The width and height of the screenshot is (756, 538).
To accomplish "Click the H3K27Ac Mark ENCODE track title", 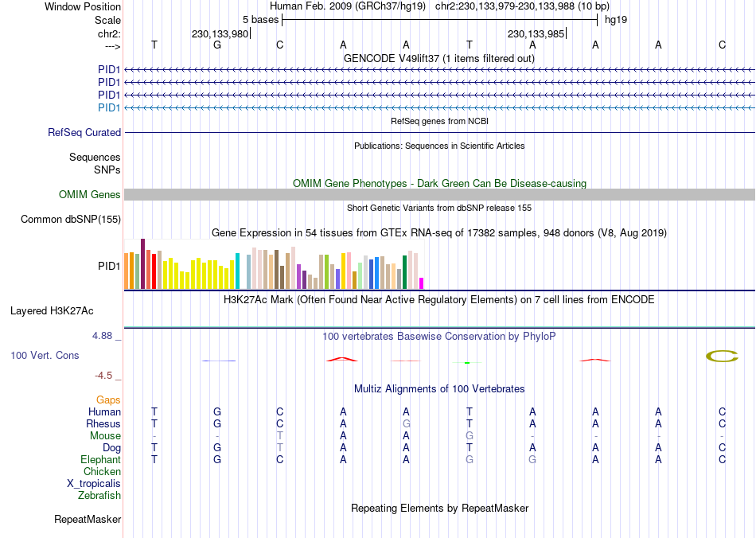I will (439, 300).
